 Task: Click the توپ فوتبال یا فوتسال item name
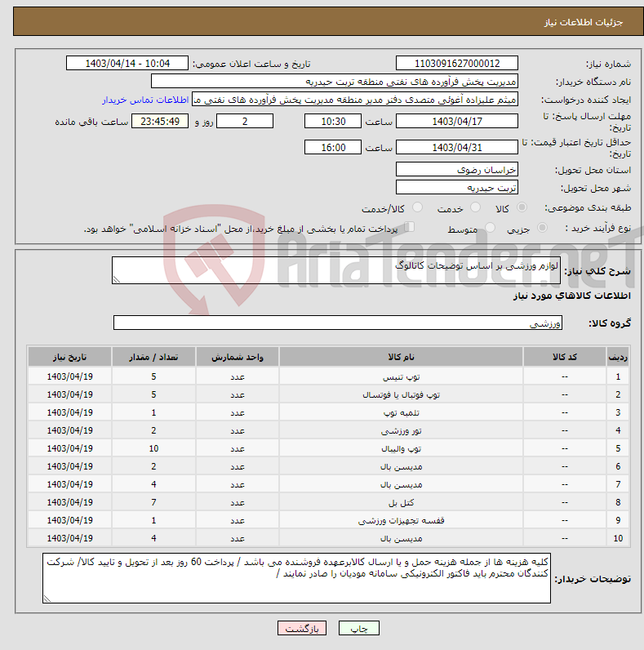pyautogui.click(x=401, y=394)
